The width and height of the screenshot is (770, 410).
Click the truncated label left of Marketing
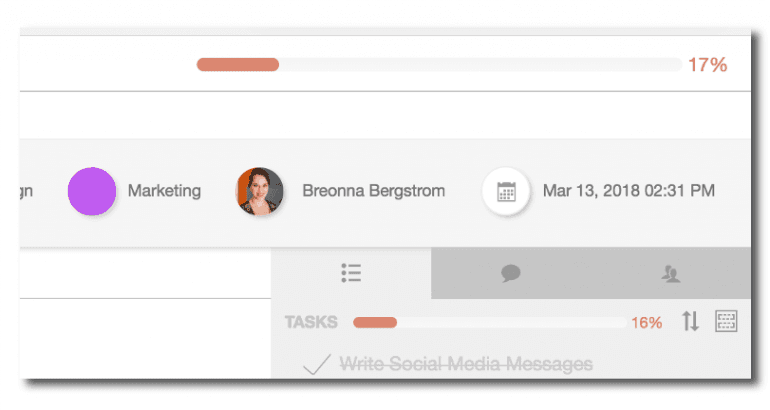point(27,191)
